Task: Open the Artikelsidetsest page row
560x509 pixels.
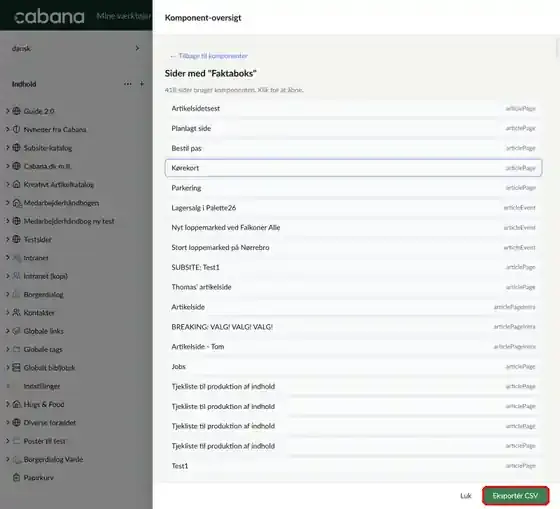Action: tap(354, 108)
